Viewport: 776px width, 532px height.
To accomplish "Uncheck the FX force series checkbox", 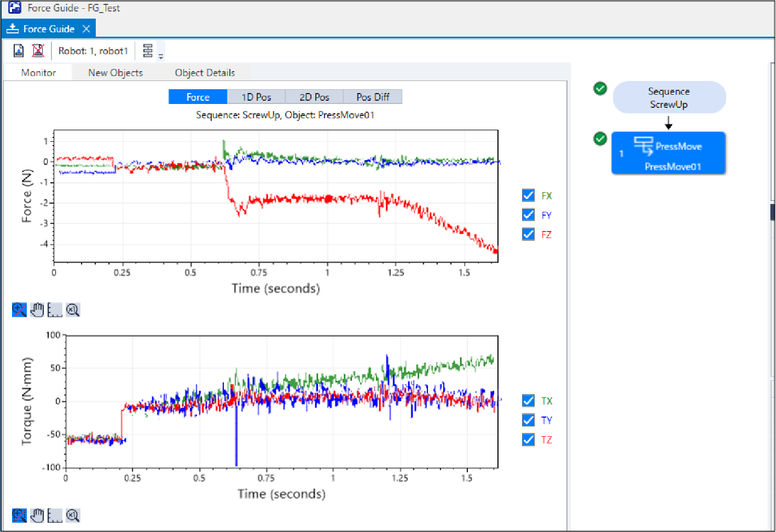I will pyautogui.click(x=528, y=195).
